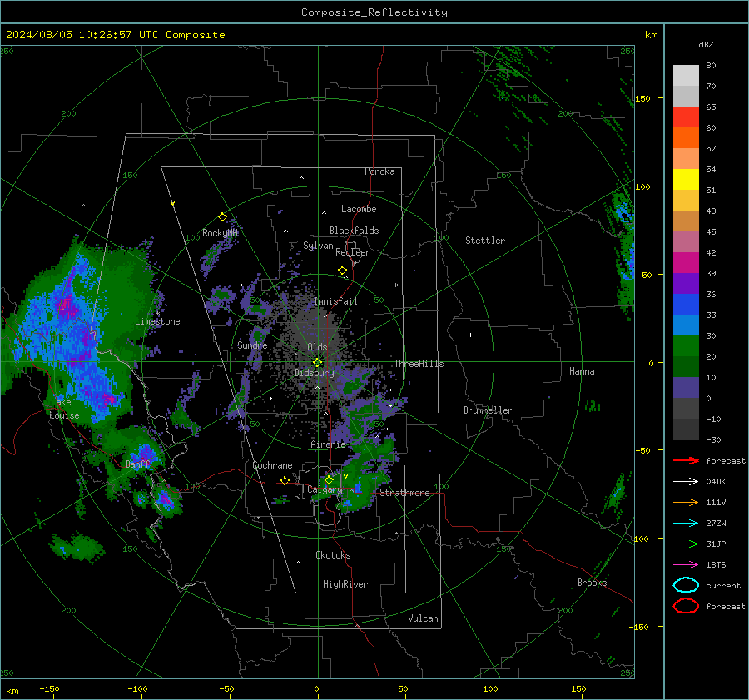Click the cyan 27ZW arrow in legend
The width and height of the screenshot is (749, 700).
[x=686, y=524]
